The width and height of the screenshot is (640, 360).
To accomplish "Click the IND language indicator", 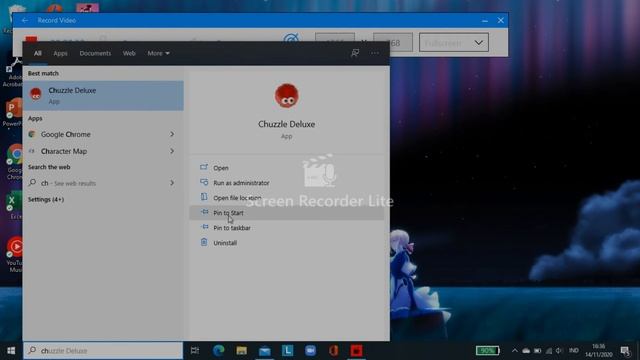I will pos(573,351).
